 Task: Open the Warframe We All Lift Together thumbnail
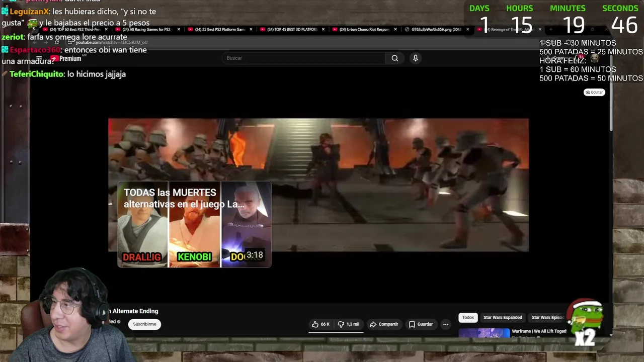484,333
